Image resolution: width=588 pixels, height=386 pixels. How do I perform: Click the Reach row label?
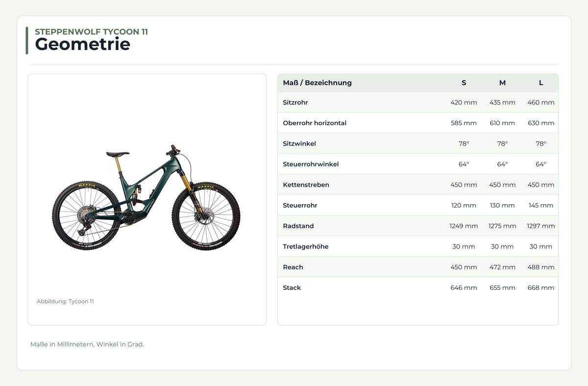tap(293, 267)
